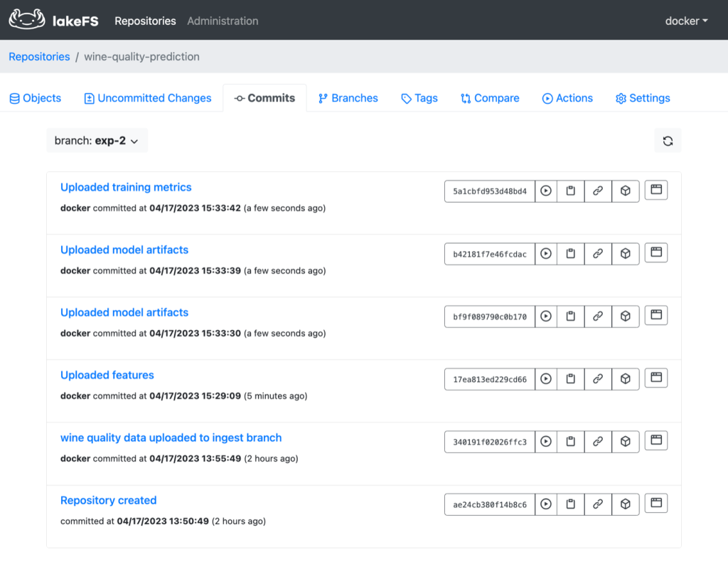This screenshot has width=728, height=574.
Task: Browse objects at commit b42181f7e46fcdac
Action: pos(656,253)
